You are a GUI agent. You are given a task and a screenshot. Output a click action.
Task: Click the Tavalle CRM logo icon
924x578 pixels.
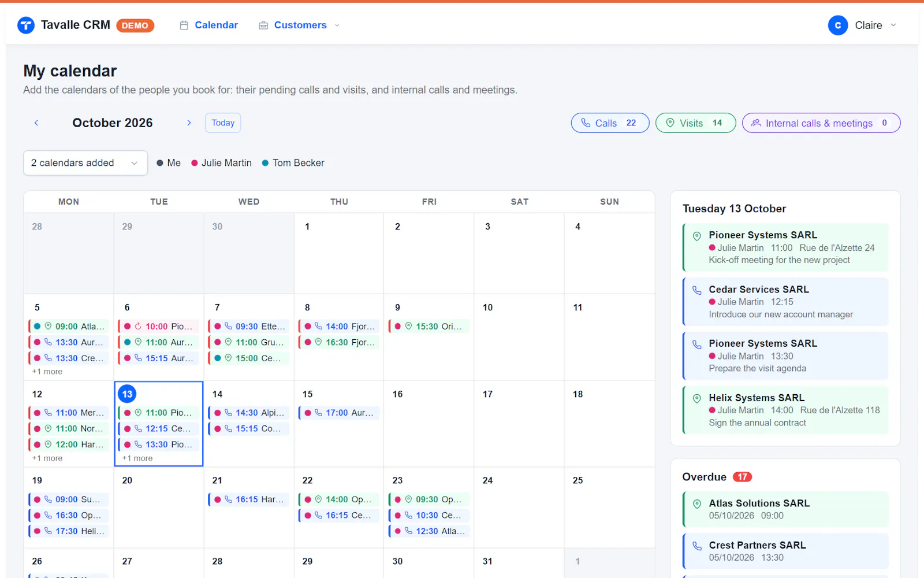(26, 25)
